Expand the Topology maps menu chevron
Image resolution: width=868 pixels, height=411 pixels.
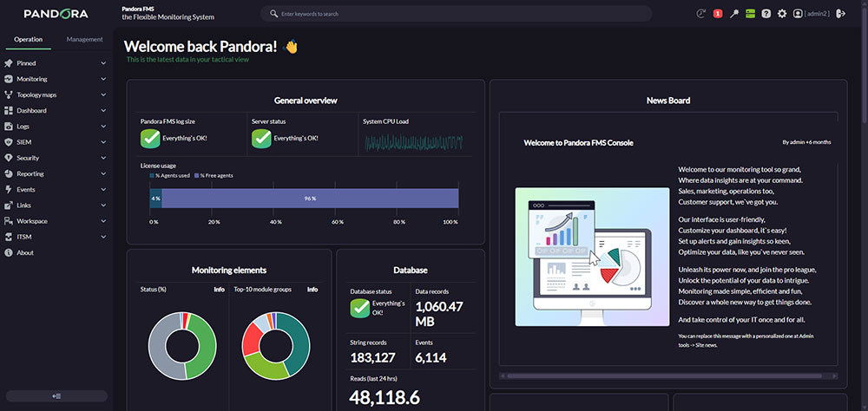tap(103, 95)
